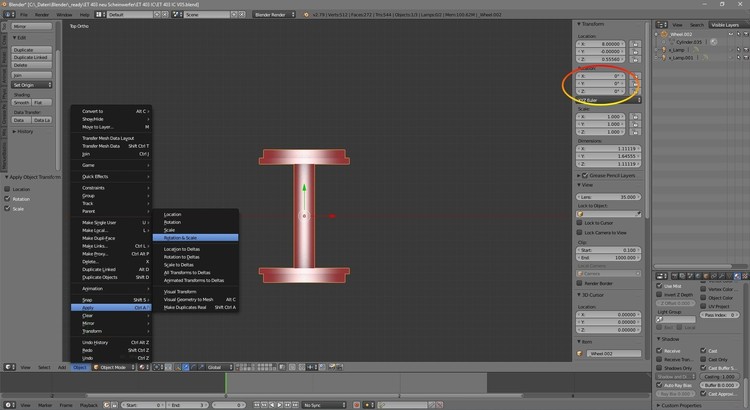The height and width of the screenshot is (410, 750).
Task: Open the XYZ Euler rotation mode dropdown
Action: 608,100
